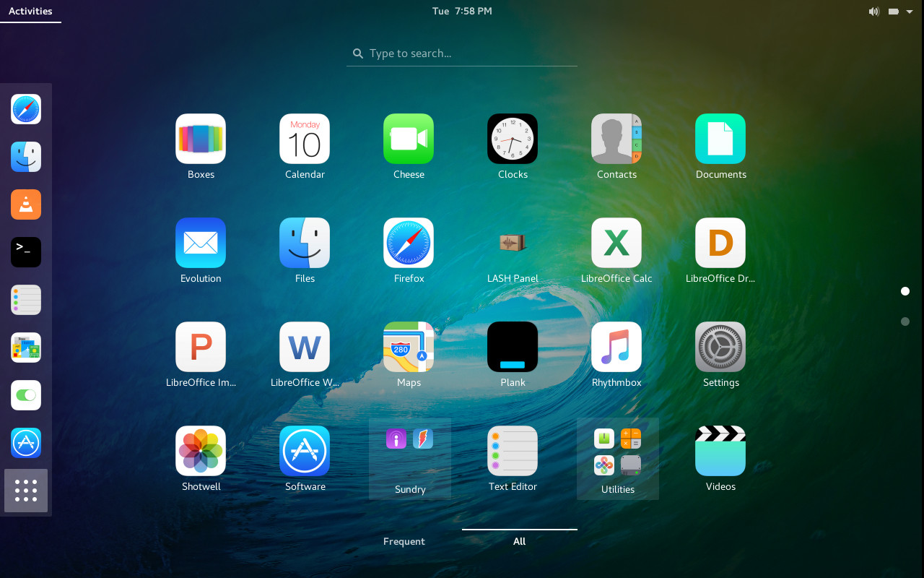Screen dimensions: 924x578
Task: Launch the Plank dock app
Action: 513,347
